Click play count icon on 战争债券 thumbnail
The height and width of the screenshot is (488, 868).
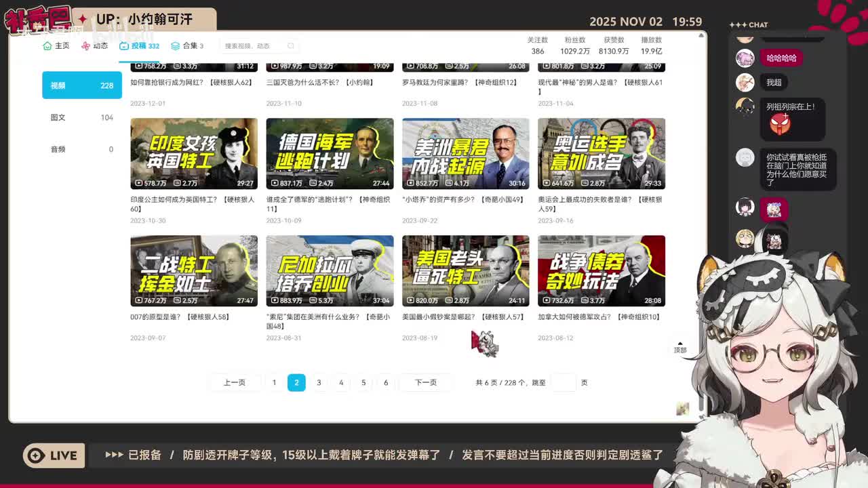click(547, 300)
